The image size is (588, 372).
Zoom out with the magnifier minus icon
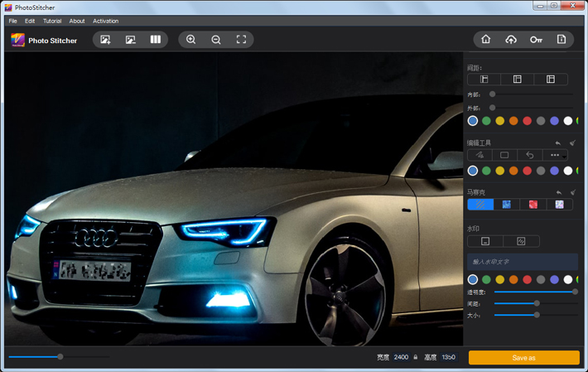(216, 40)
